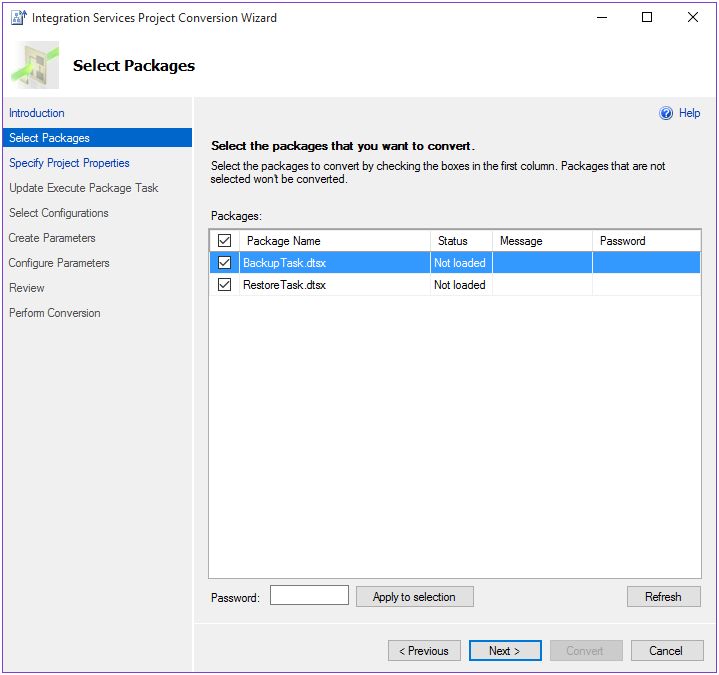
Task: Click the Review step in sidebar
Action: pos(27,288)
